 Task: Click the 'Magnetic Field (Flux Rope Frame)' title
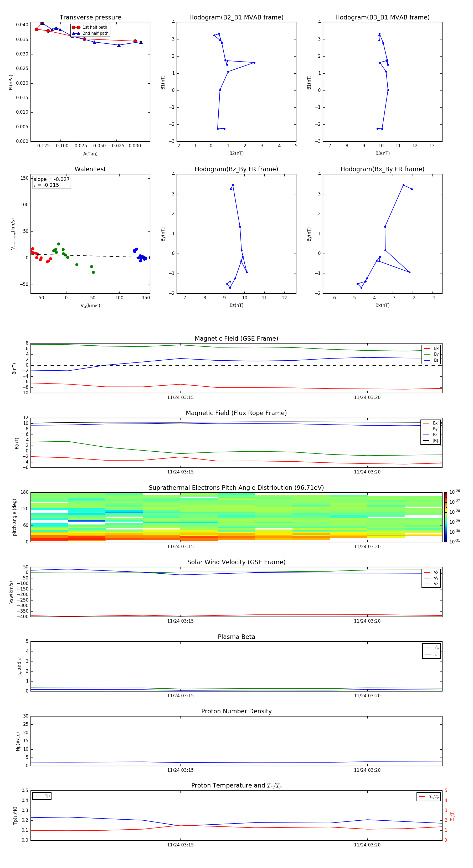point(236,413)
